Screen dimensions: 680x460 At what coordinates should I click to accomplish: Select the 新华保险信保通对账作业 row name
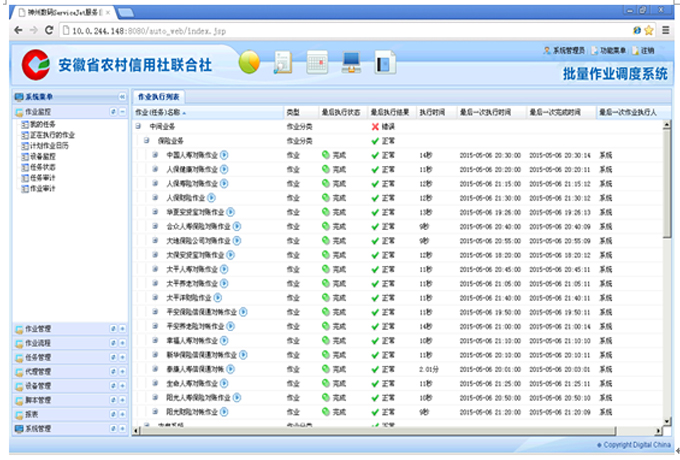202,355
